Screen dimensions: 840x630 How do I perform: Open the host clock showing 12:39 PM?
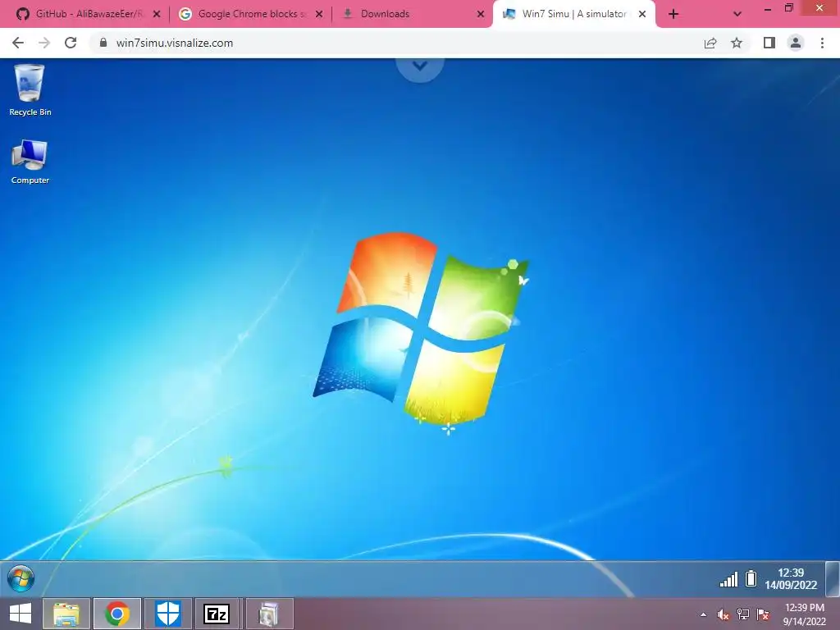(x=804, y=614)
